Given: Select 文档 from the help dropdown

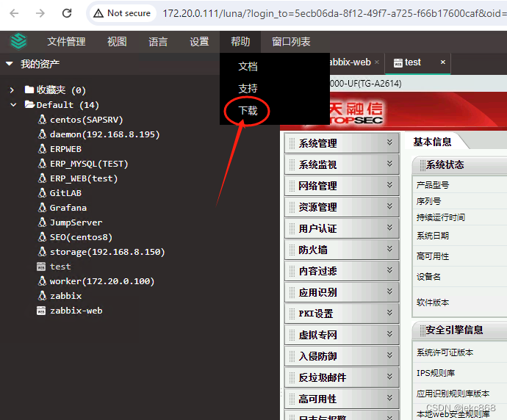Looking at the screenshot, I should coord(248,67).
